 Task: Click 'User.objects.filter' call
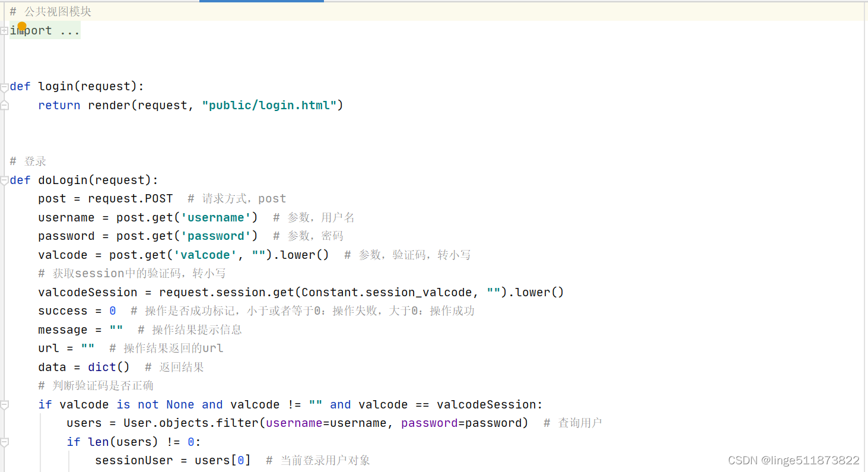tap(191, 423)
